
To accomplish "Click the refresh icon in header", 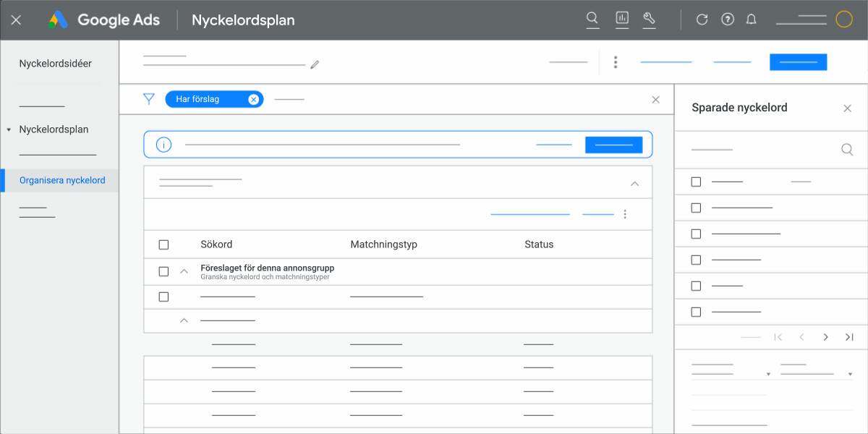I will pos(702,20).
